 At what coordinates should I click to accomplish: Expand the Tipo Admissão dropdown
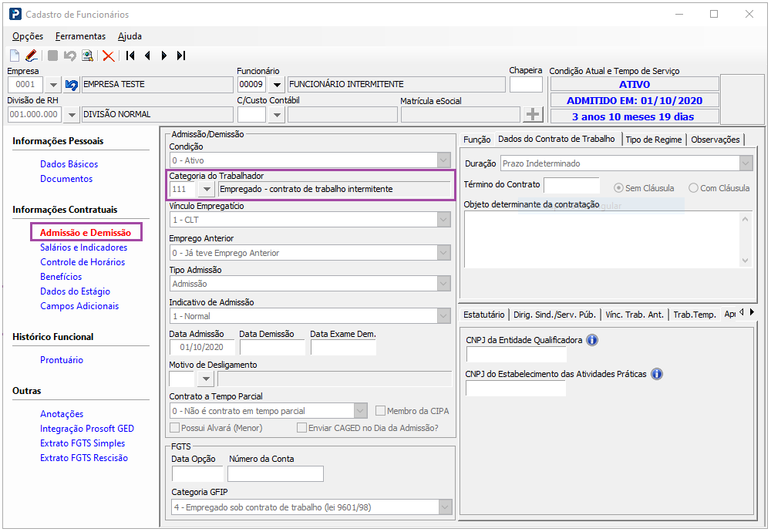pos(443,284)
